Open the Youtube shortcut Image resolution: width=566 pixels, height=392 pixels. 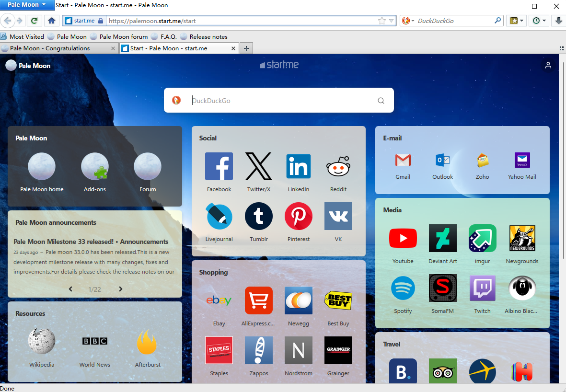pos(403,238)
